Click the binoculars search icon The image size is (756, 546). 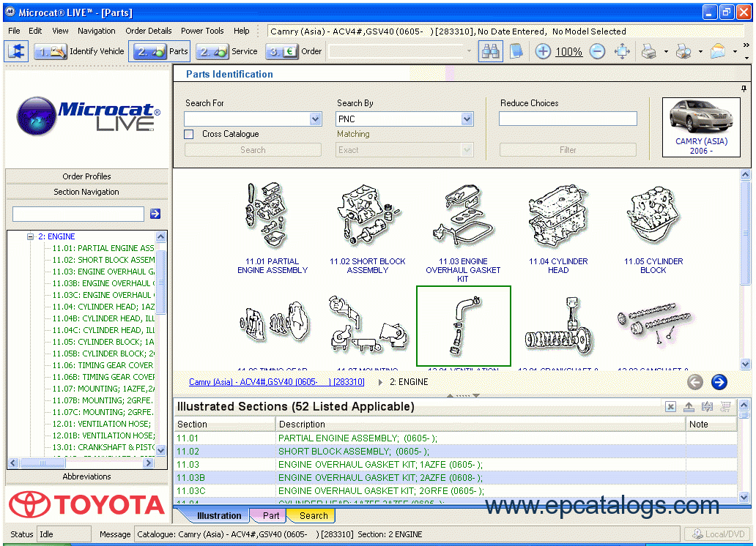[x=491, y=51]
